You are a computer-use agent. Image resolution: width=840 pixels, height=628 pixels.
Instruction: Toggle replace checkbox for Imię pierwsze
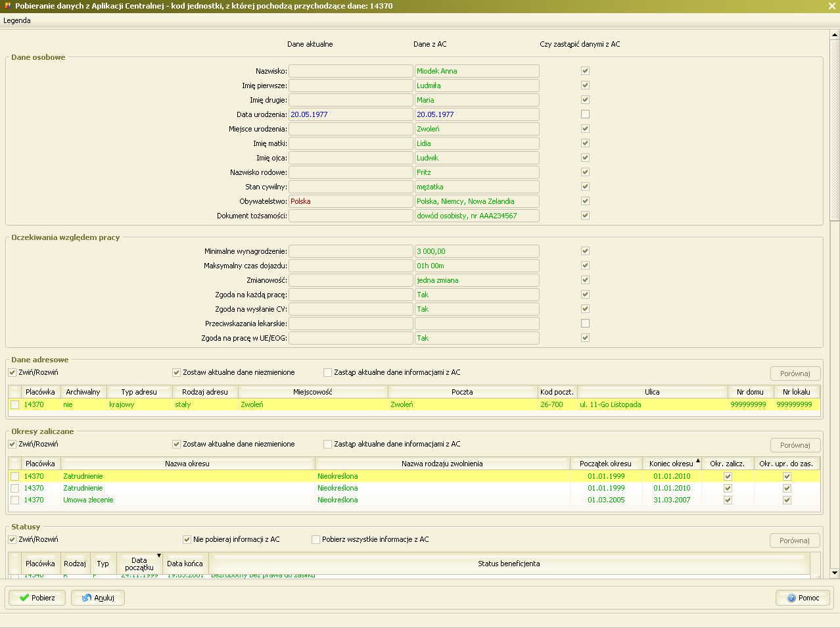(585, 85)
